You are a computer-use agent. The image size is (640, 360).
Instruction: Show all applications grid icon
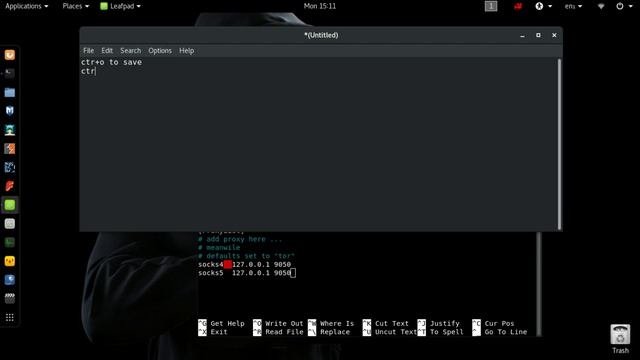(x=10, y=317)
